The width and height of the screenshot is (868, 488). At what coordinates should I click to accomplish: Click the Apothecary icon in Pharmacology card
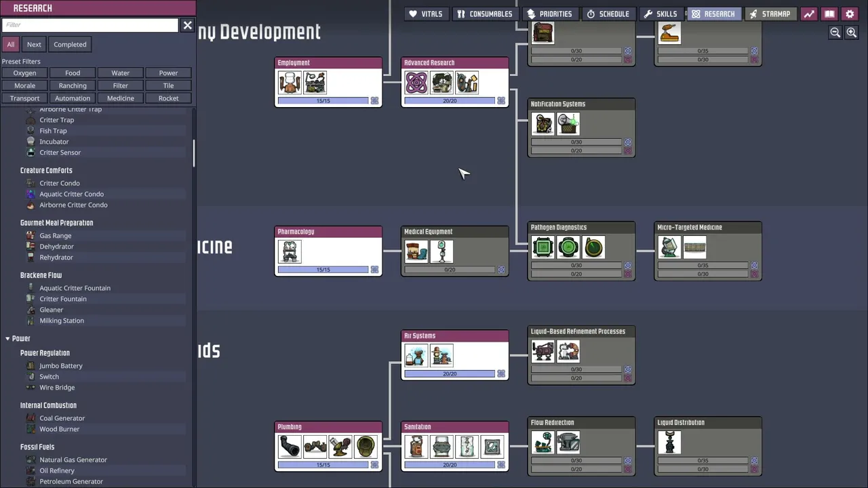click(290, 251)
